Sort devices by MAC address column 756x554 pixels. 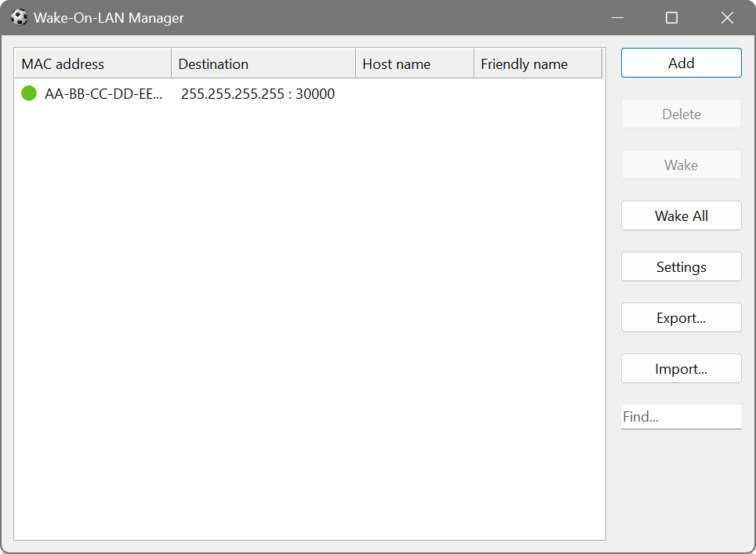click(x=93, y=63)
